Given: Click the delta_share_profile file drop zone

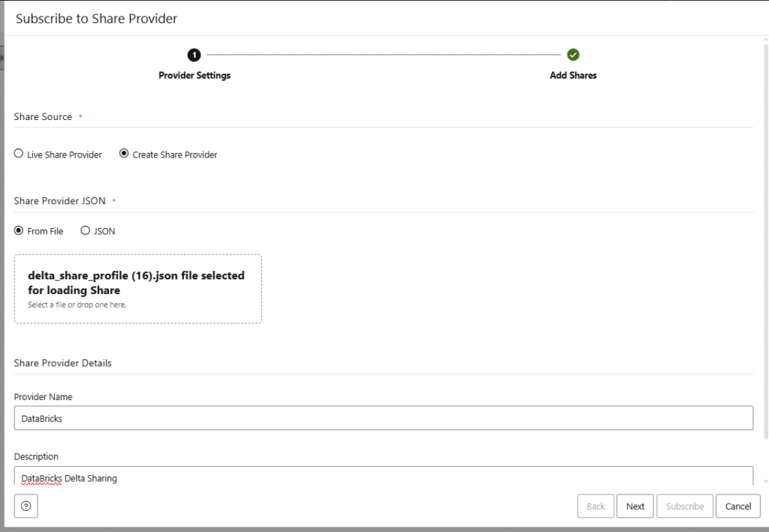Looking at the screenshot, I should click(x=137, y=288).
